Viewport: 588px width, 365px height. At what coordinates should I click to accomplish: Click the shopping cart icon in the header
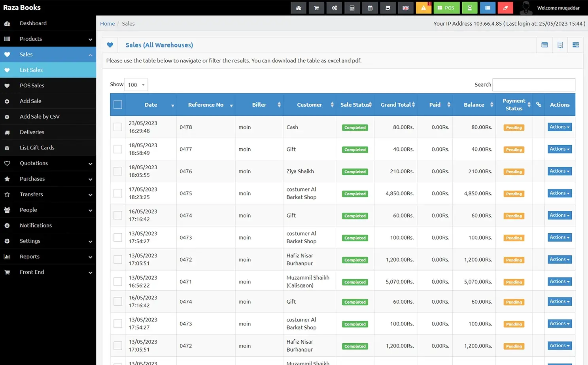pyautogui.click(x=316, y=8)
